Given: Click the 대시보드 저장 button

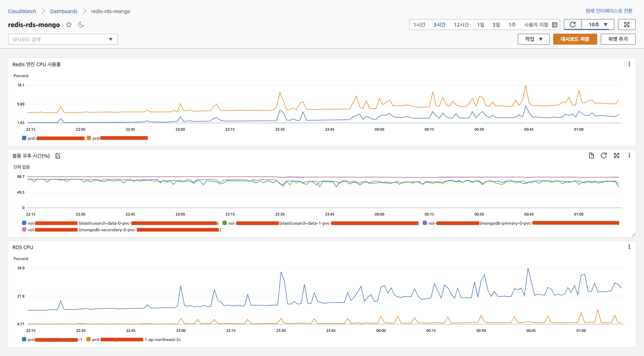Looking at the screenshot, I should [575, 39].
